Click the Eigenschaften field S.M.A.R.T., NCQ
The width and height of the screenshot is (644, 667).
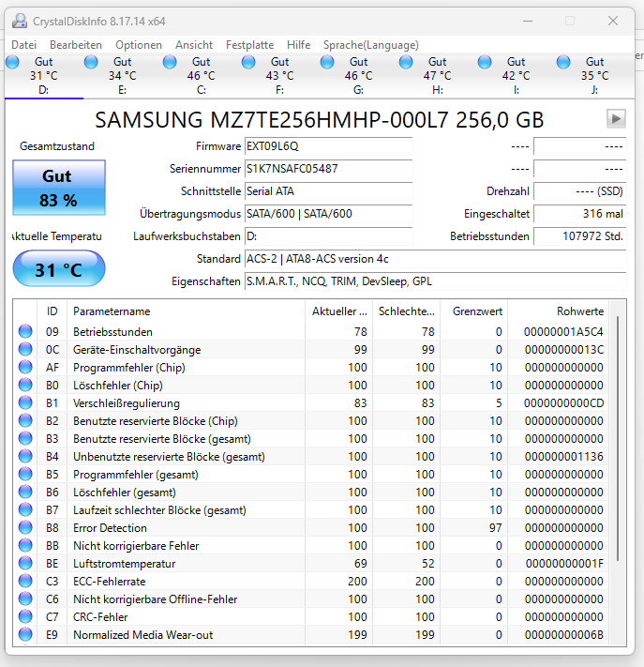pos(435,281)
